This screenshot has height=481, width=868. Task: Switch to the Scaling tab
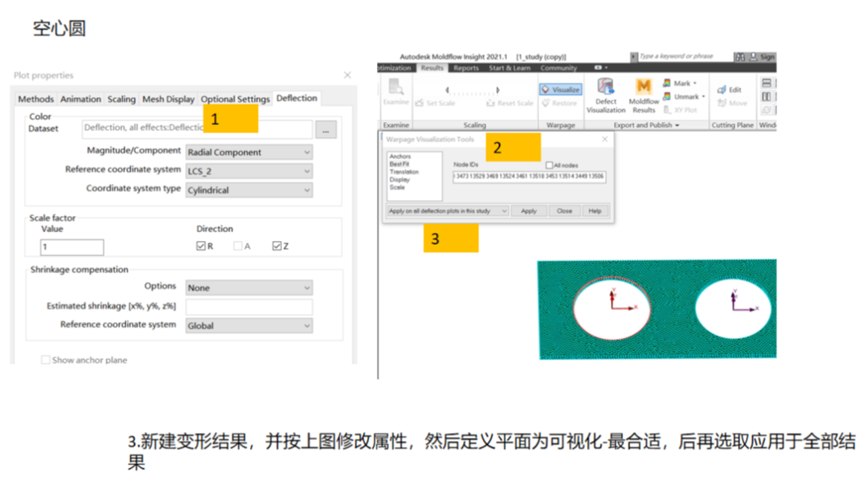click(x=121, y=99)
